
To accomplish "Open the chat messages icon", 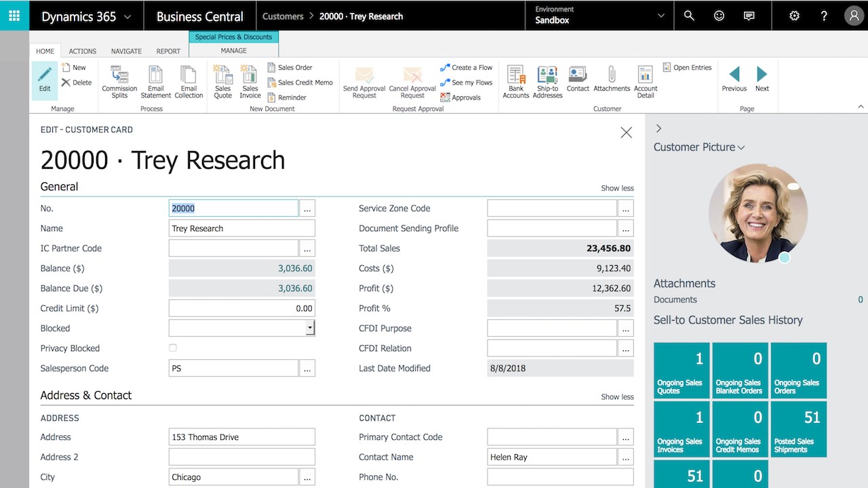I will (x=749, y=16).
